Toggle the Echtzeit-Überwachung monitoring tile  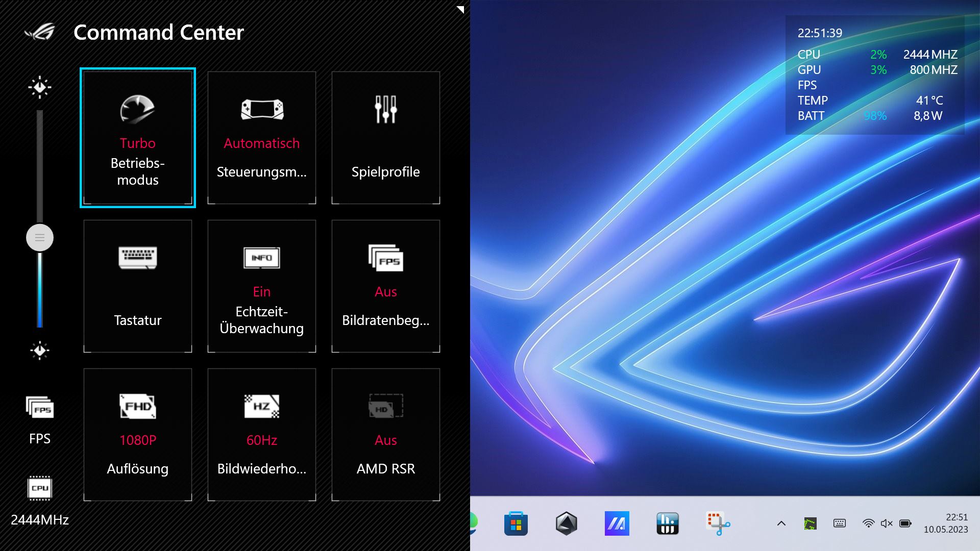pos(262,286)
